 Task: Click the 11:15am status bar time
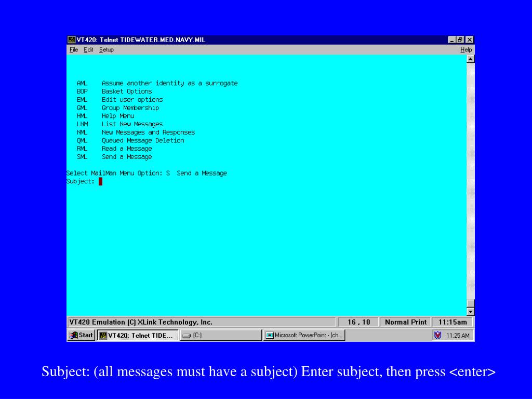pyautogui.click(x=453, y=322)
